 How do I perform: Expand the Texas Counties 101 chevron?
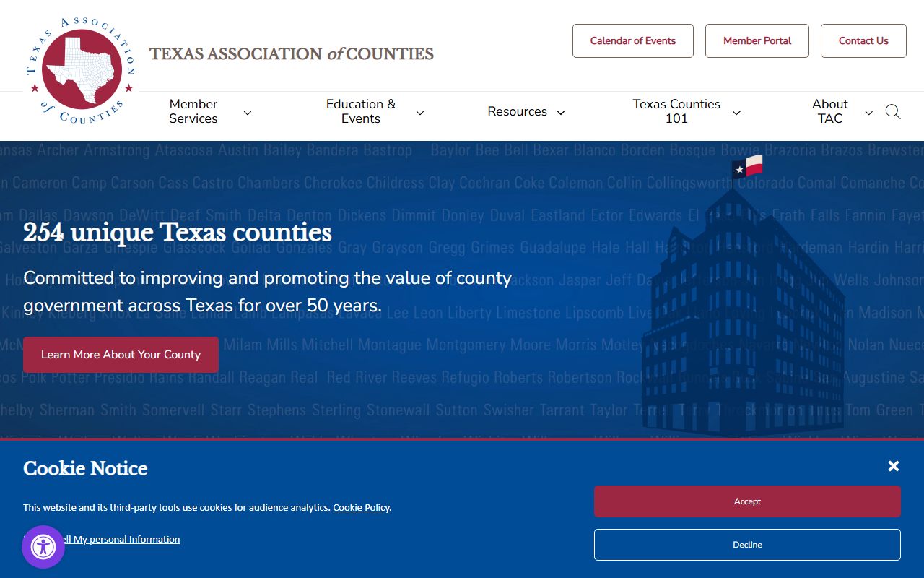736,112
